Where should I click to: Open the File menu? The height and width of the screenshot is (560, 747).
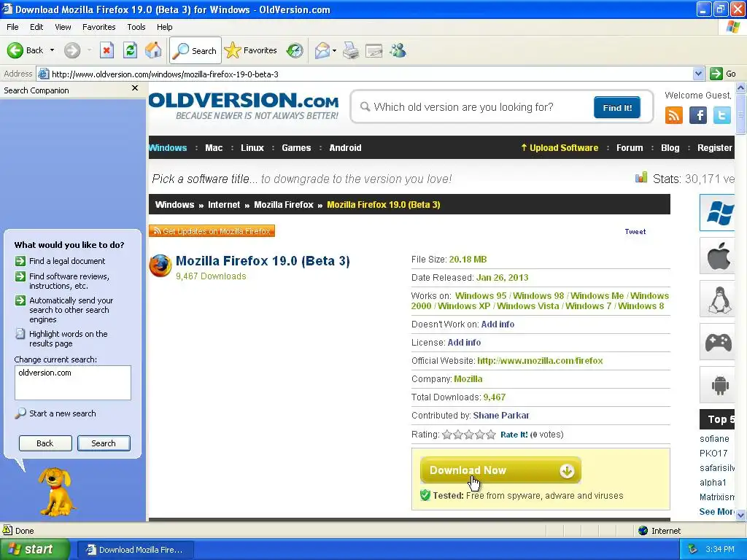[x=12, y=27]
